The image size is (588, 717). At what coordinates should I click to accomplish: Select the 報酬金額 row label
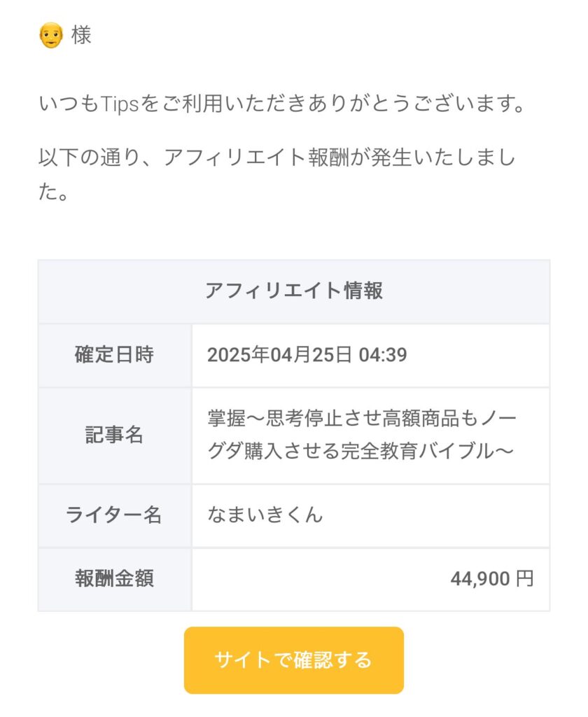[114, 579]
